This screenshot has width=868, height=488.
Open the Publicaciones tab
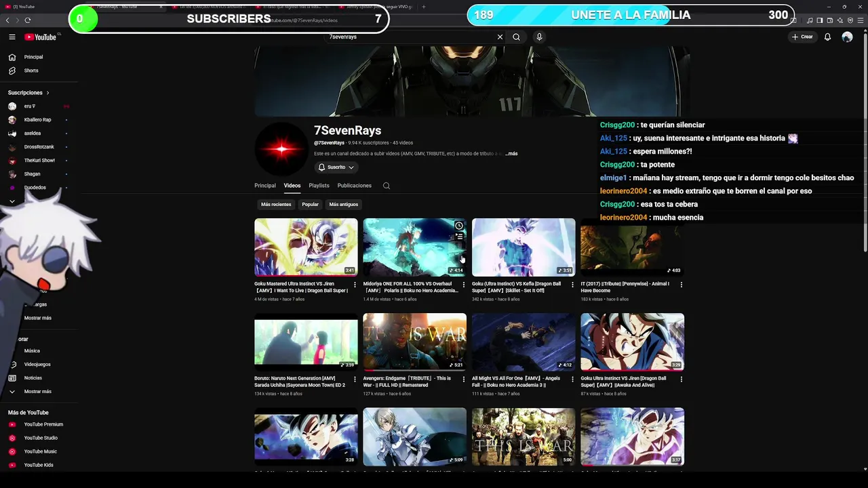[x=355, y=186]
